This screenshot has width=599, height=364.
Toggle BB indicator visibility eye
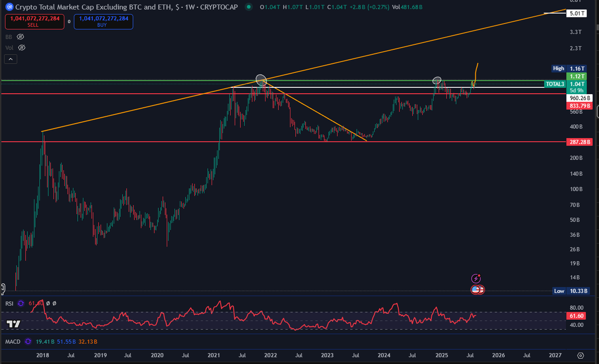pyautogui.click(x=20, y=37)
